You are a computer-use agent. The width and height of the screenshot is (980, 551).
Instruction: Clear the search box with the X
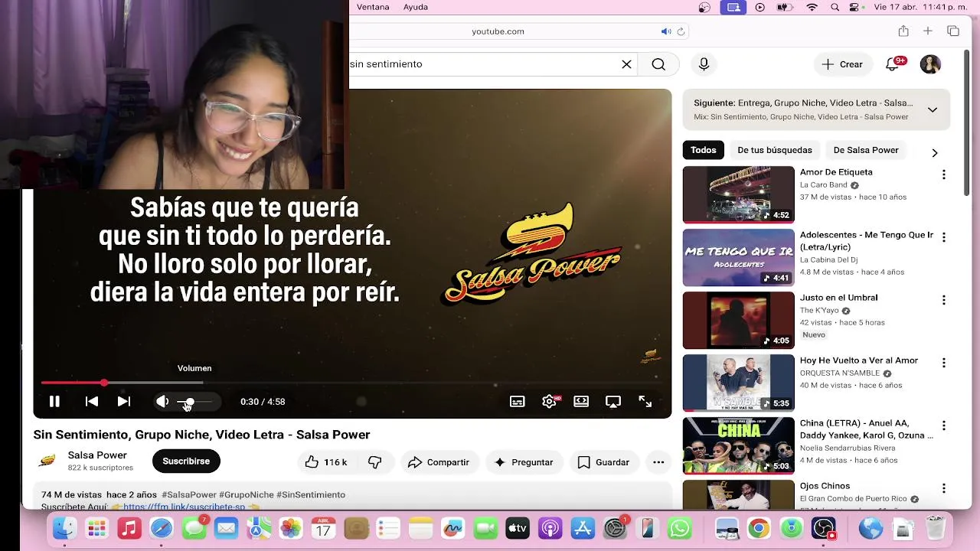(x=626, y=64)
